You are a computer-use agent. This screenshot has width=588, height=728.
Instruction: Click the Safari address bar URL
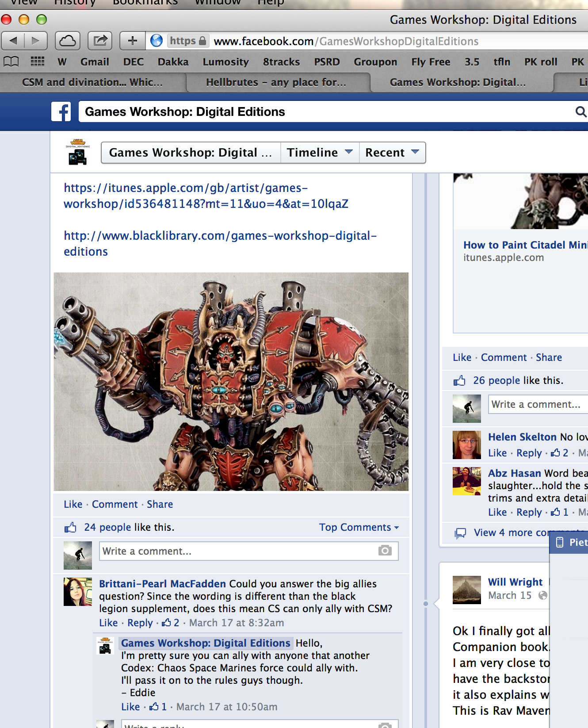point(346,41)
